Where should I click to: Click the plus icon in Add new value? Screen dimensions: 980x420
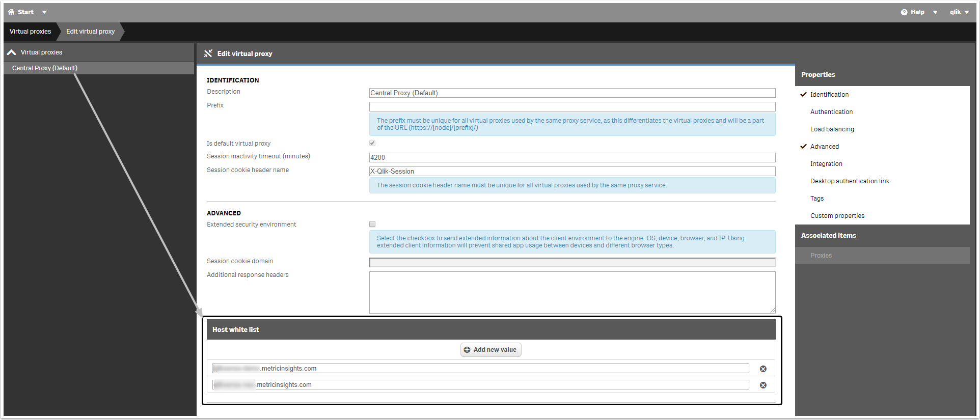point(467,350)
